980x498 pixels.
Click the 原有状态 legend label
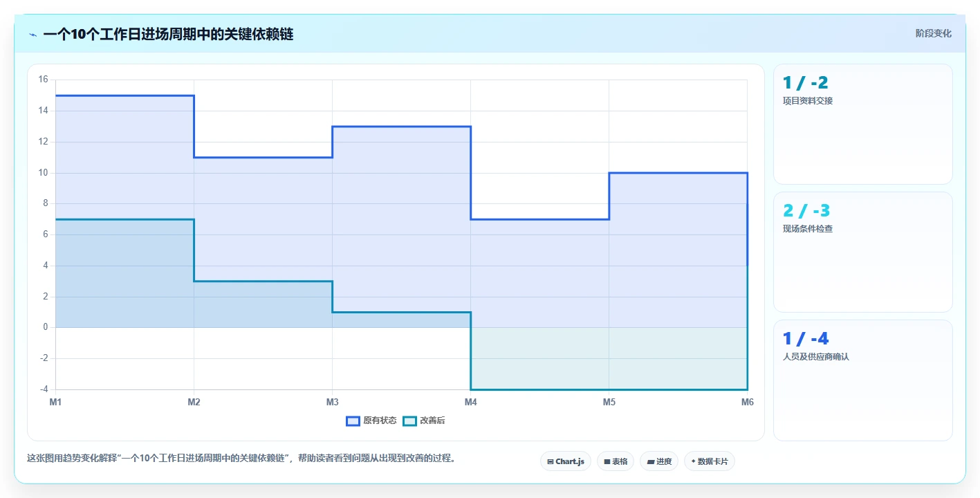tap(380, 421)
